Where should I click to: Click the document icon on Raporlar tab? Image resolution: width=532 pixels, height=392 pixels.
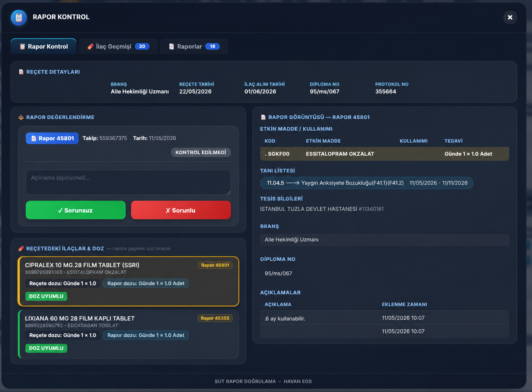pos(171,47)
